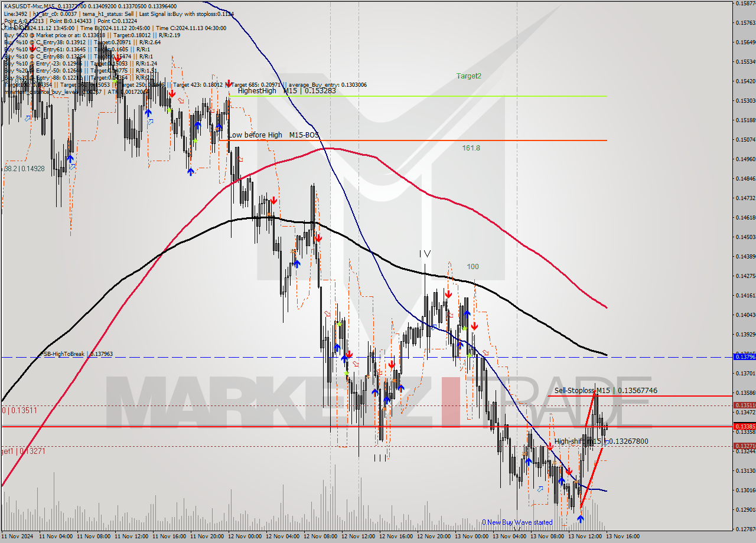Click the 'High-shift M15 | 0.13267800' label
The height and width of the screenshot is (543, 756).
pos(601,441)
